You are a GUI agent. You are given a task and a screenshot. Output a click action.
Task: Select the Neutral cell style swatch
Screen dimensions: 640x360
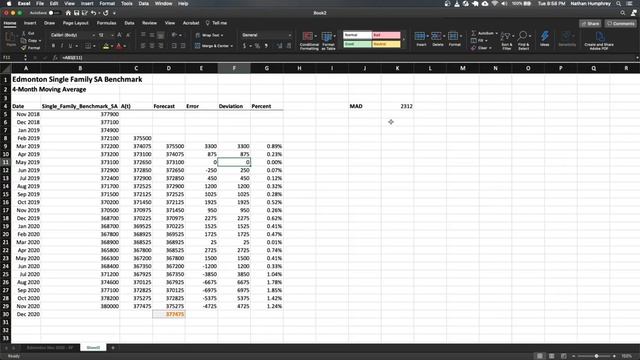386,44
